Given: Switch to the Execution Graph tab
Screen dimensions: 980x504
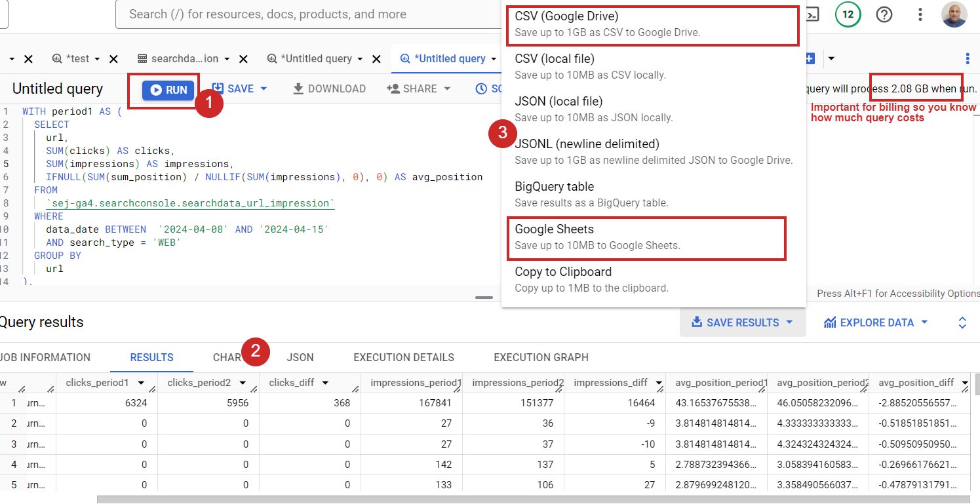Looking at the screenshot, I should pyautogui.click(x=540, y=357).
